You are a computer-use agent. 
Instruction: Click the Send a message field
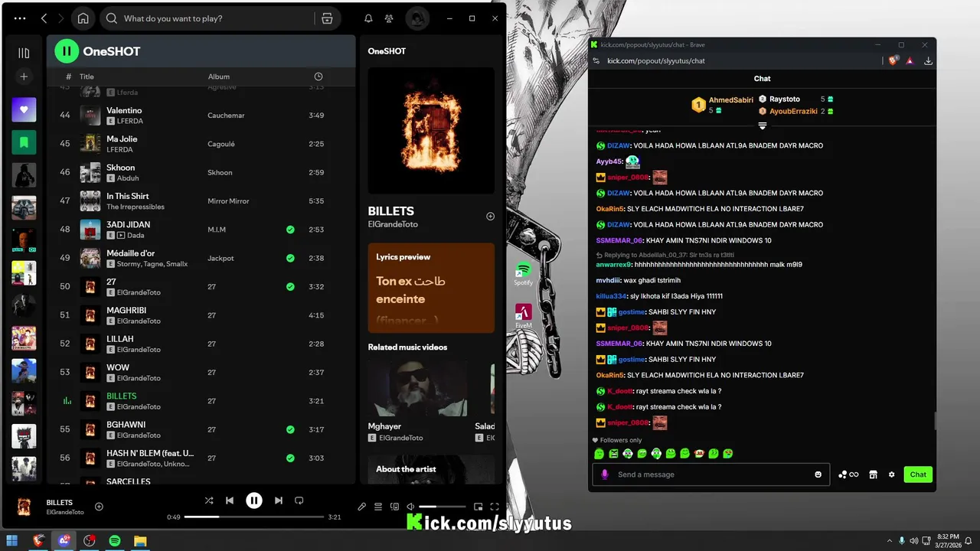710,474
